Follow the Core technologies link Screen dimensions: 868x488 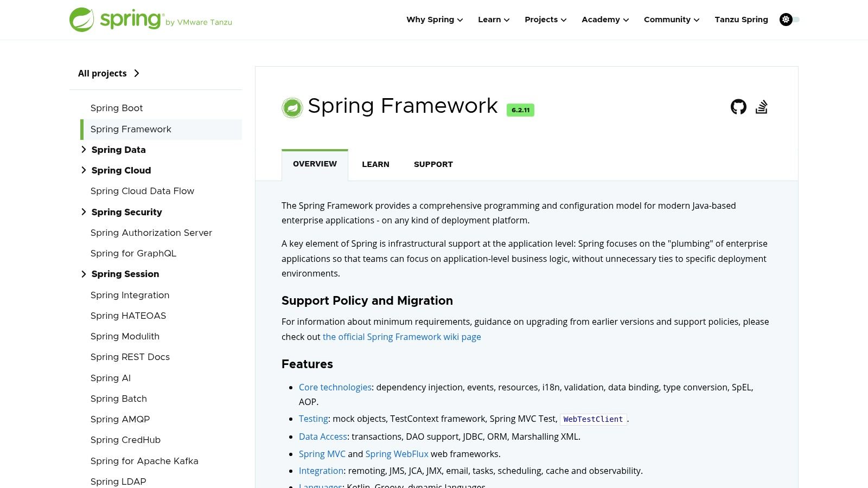pos(335,387)
